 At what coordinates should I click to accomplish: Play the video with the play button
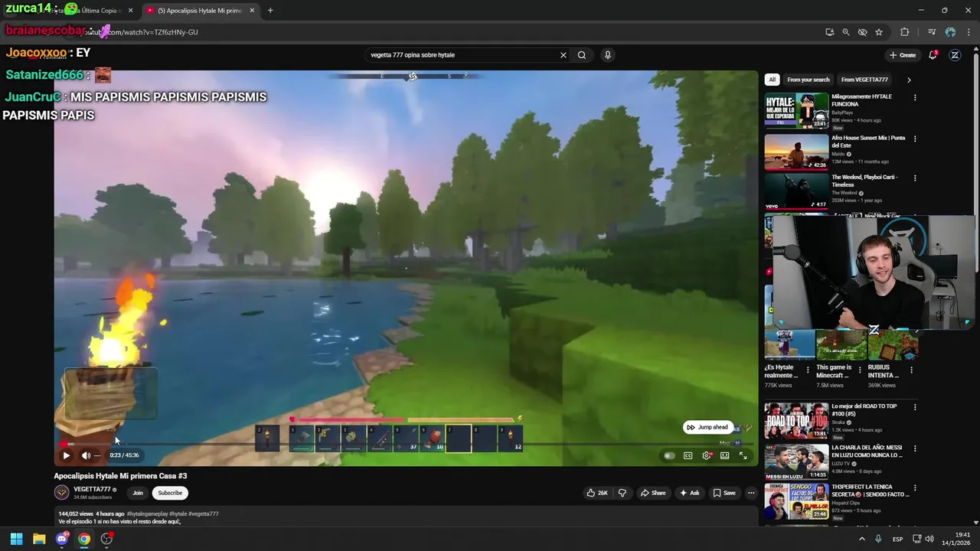click(66, 455)
